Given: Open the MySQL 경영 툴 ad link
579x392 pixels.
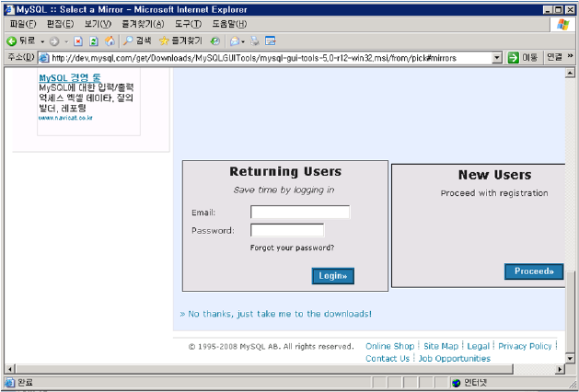Looking at the screenshot, I should click(70, 78).
